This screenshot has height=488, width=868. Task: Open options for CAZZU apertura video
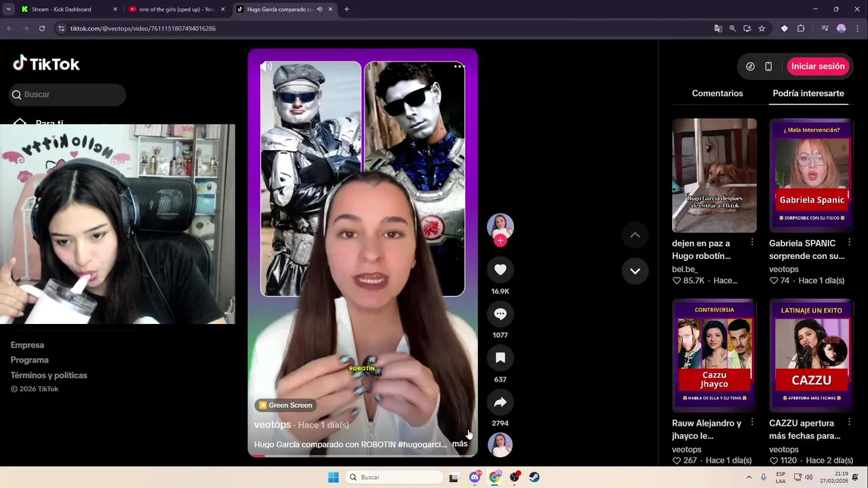(849, 422)
